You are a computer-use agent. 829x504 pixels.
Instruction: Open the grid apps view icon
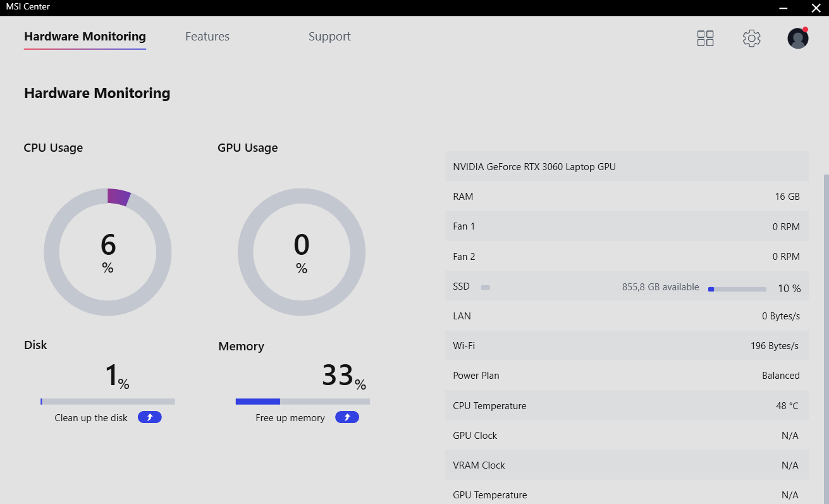click(705, 39)
